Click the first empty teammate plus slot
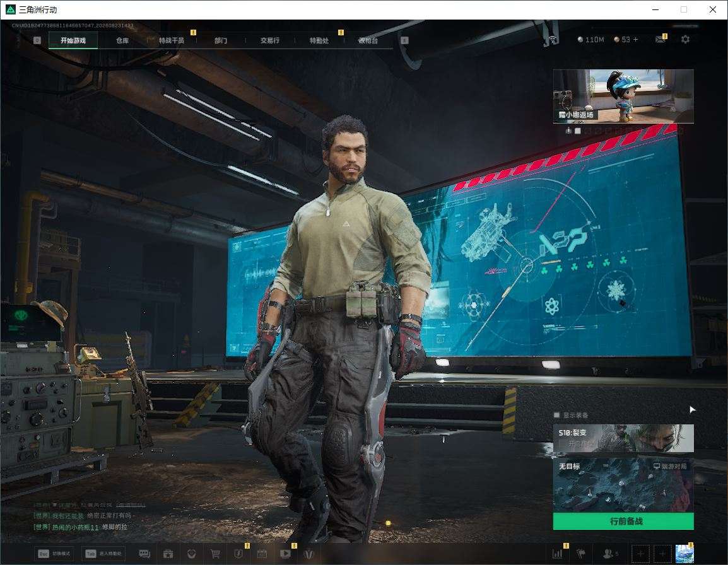This screenshot has height=565, width=728. tap(641, 554)
